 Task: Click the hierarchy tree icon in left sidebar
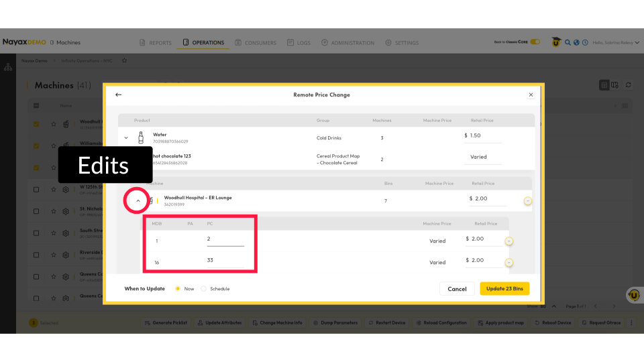click(8, 67)
